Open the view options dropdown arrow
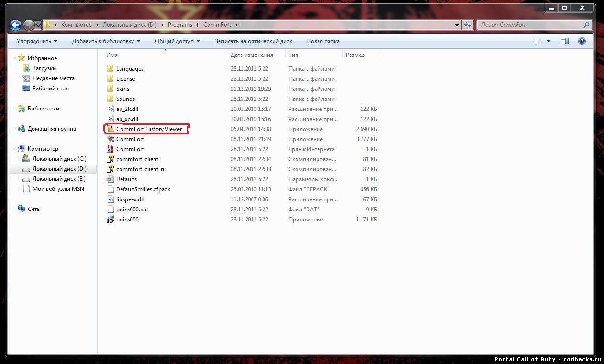The height and width of the screenshot is (364, 604). tap(549, 41)
